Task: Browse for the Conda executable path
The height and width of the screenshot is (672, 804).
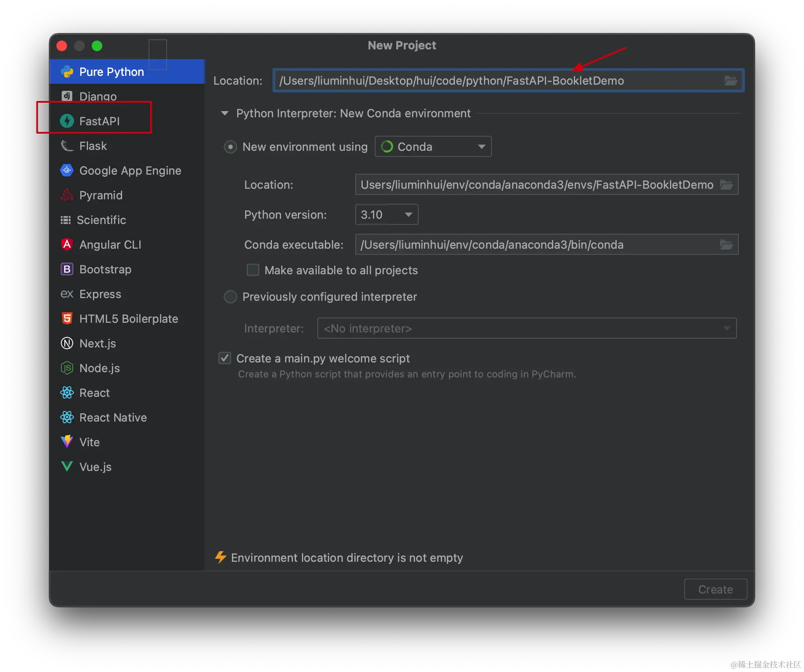Action: pyautogui.click(x=726, y=244)
